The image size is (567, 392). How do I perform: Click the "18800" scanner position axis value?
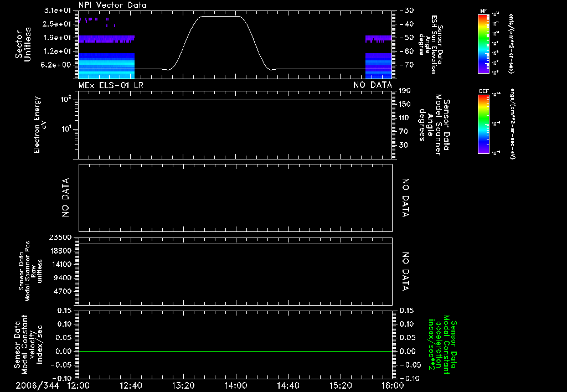tap(60, 251)
